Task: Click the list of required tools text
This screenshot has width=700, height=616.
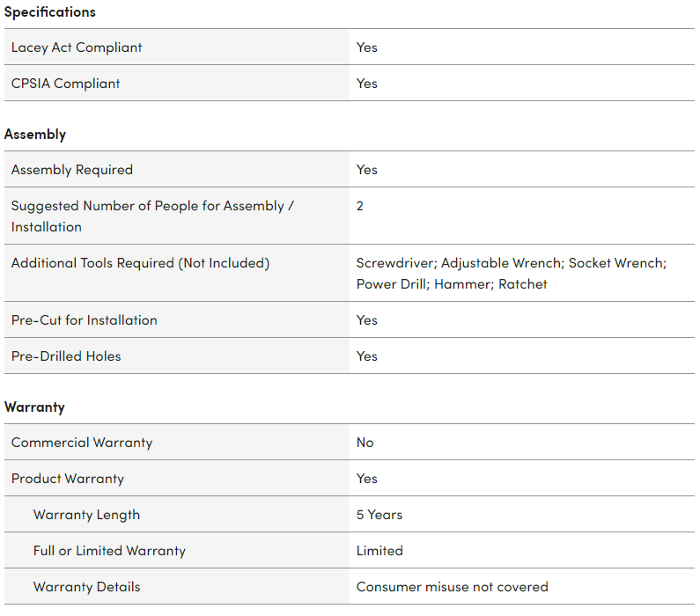Action: (x=512, y=274)
